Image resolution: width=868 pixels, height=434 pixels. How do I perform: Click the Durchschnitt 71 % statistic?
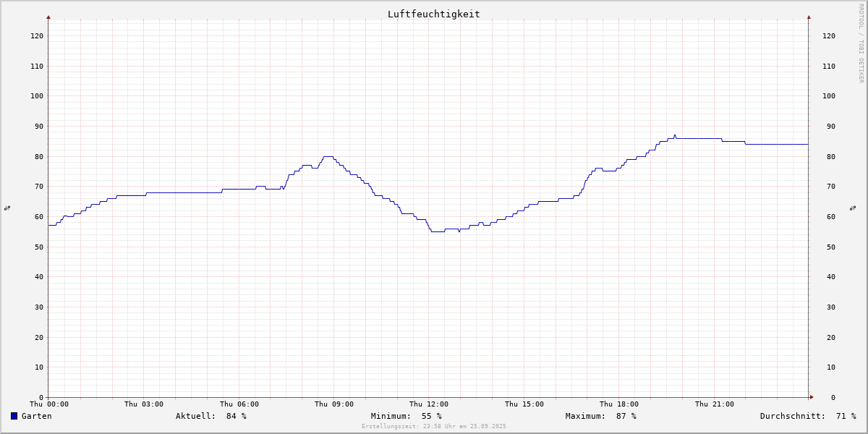pyautogui.click(x=807, y=416)
